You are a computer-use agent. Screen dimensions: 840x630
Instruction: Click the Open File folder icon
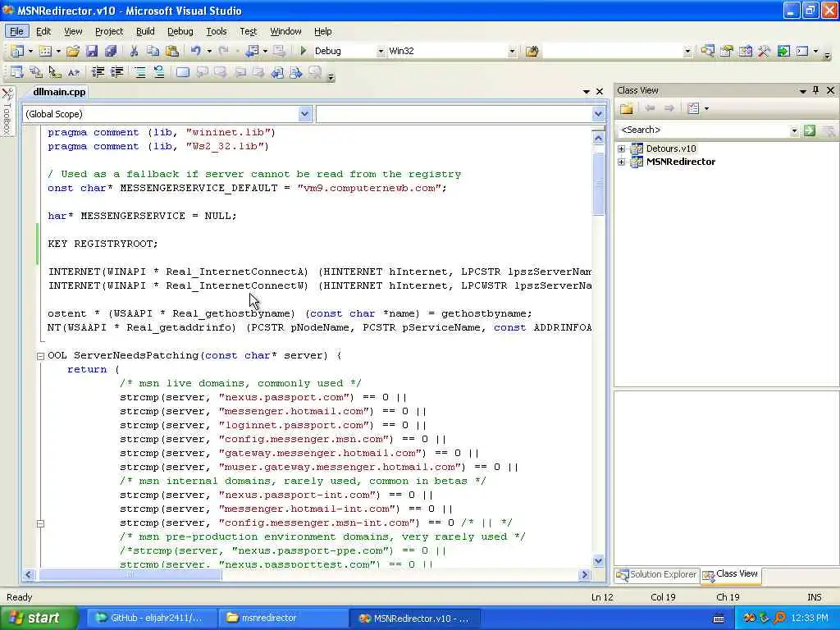[73, 51]
